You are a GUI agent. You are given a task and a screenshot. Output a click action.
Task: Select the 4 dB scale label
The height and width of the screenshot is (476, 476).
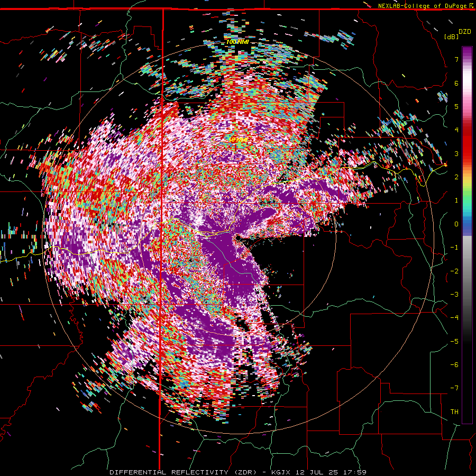click(456, 130)
